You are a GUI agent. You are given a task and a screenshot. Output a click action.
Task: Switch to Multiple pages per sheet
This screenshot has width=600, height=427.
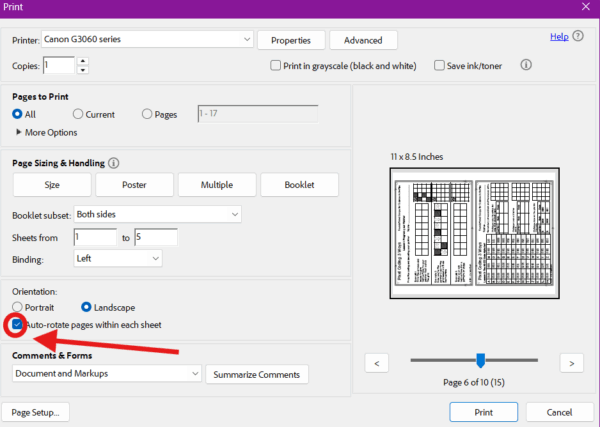[x=216, y=185]
